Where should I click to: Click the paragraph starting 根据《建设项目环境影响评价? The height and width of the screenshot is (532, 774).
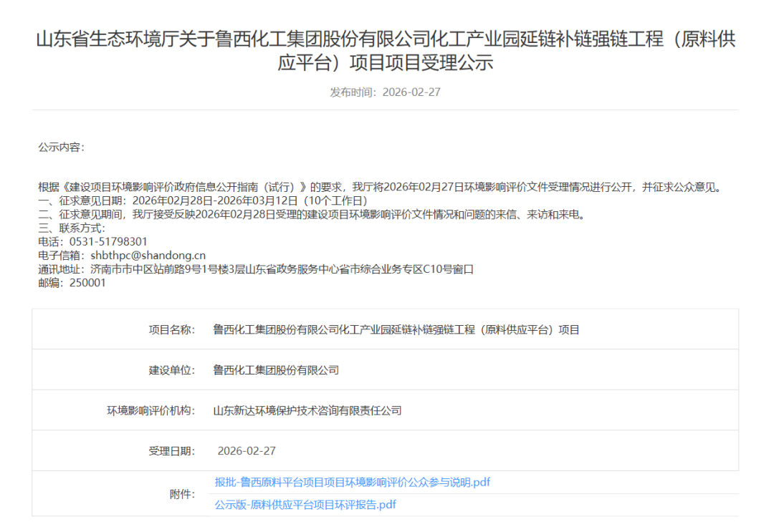[x=381, y=187]
